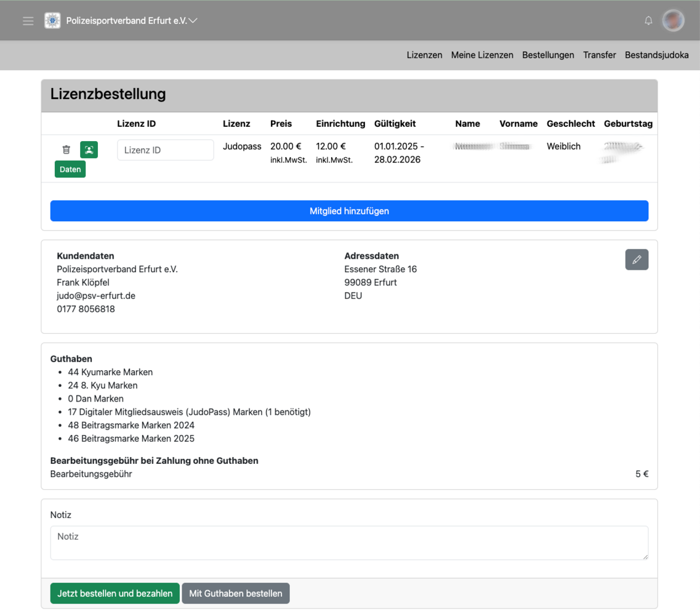This screenshot has width=700, height=616.
Task: Open the Transfer section
Action: [x=599, y=55]
